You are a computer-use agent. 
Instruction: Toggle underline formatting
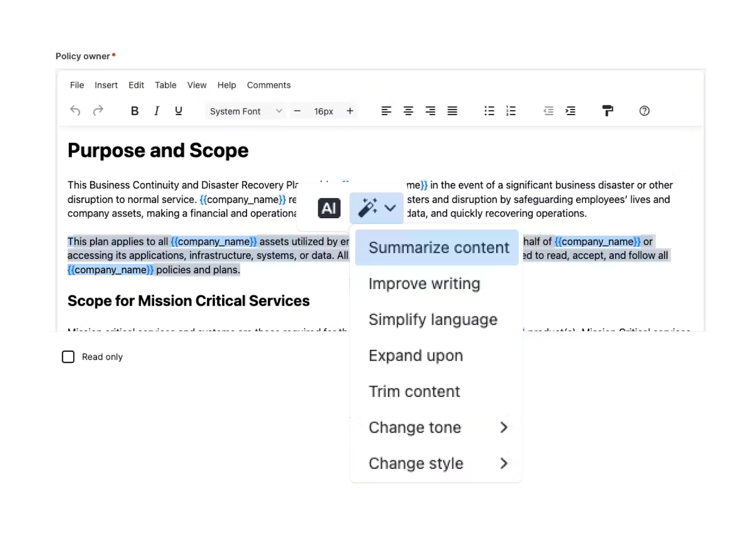(x=179, y=111)
